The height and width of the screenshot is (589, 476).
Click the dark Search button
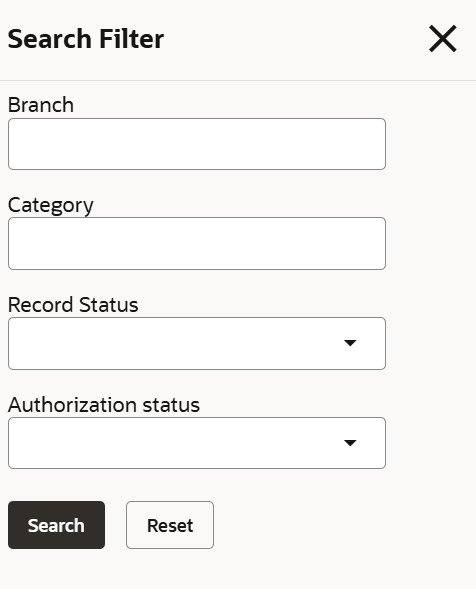tap(56, 525)
